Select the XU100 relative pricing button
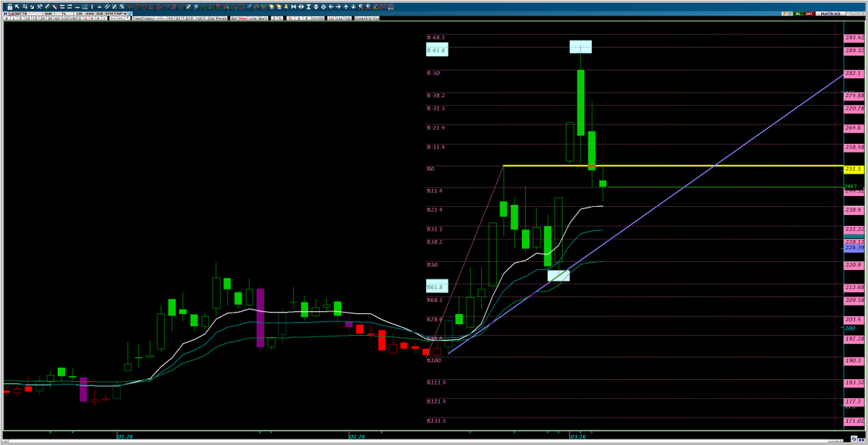This screenshot has height=445, width=868. pyautogui.click(x=318, y=18)
